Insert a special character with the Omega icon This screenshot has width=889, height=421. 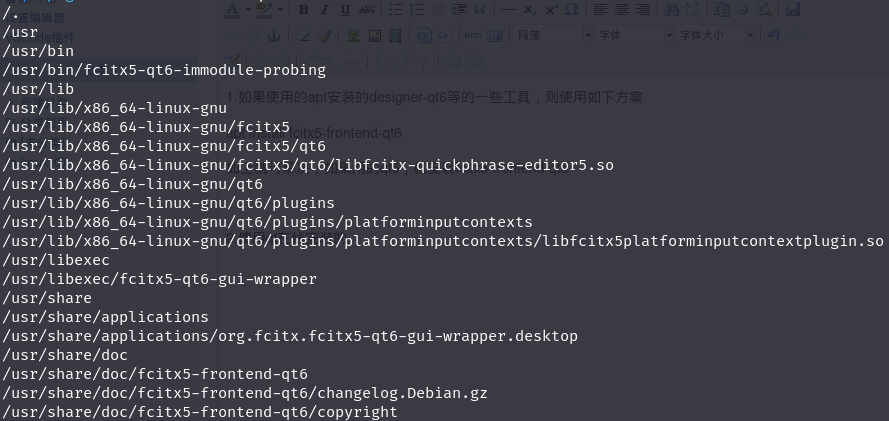tap(572, 10)
